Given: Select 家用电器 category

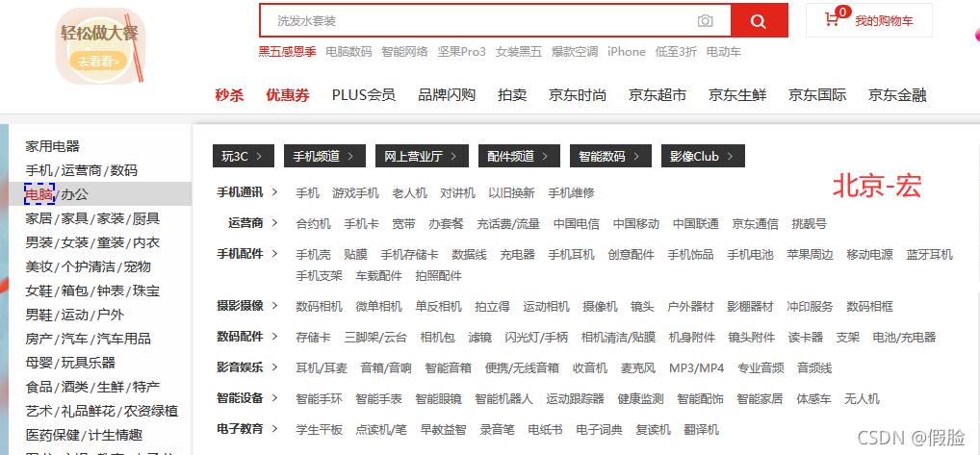Looking at the screenshot, I should (x=53, y=146).
